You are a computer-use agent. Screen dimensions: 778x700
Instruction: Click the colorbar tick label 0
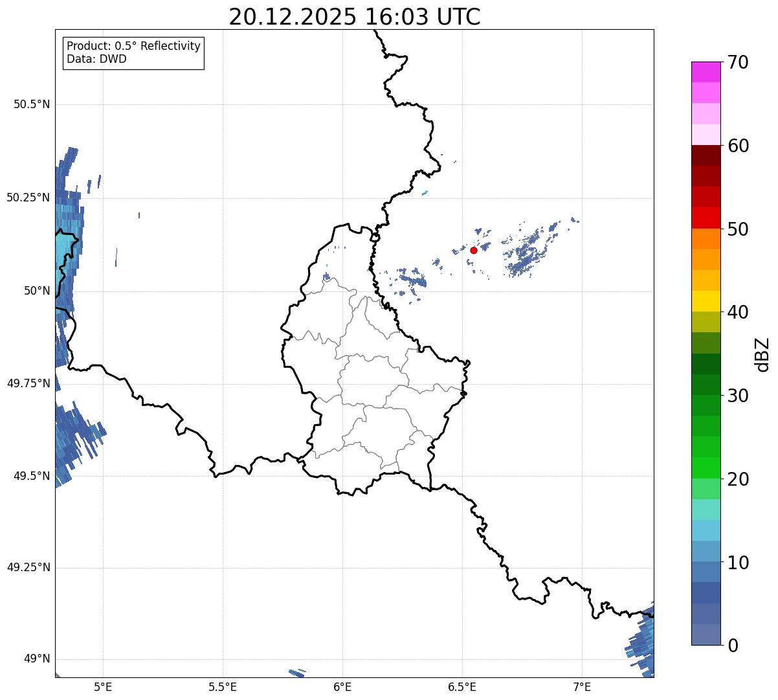pyautogui.click(x=733, y=646)
